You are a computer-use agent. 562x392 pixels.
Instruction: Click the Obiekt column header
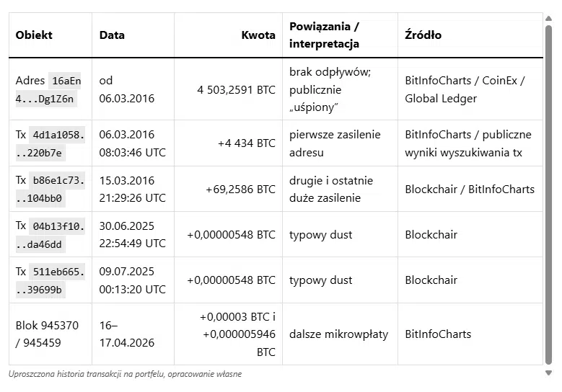tap(34, 35)
